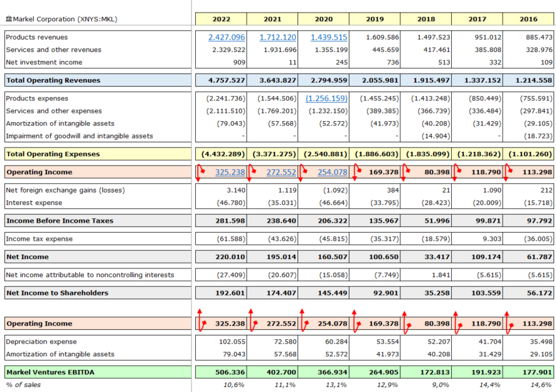Open the underlined 254.078 operating income link
Image resolution: width=556 pixels, height=392 pixels.
tap(332, 172)
